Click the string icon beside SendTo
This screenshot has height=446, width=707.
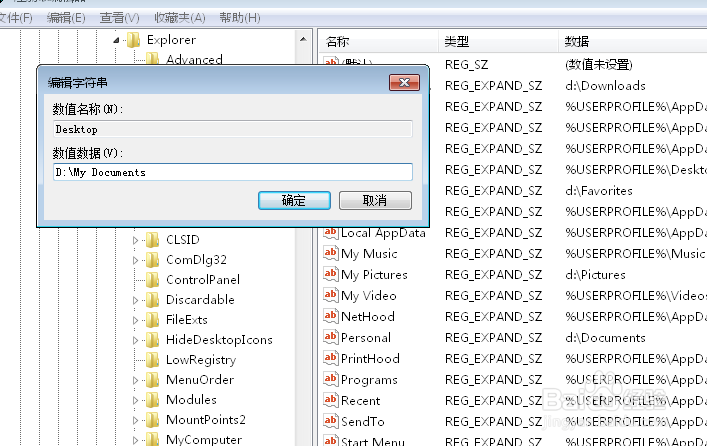(331, 421)
